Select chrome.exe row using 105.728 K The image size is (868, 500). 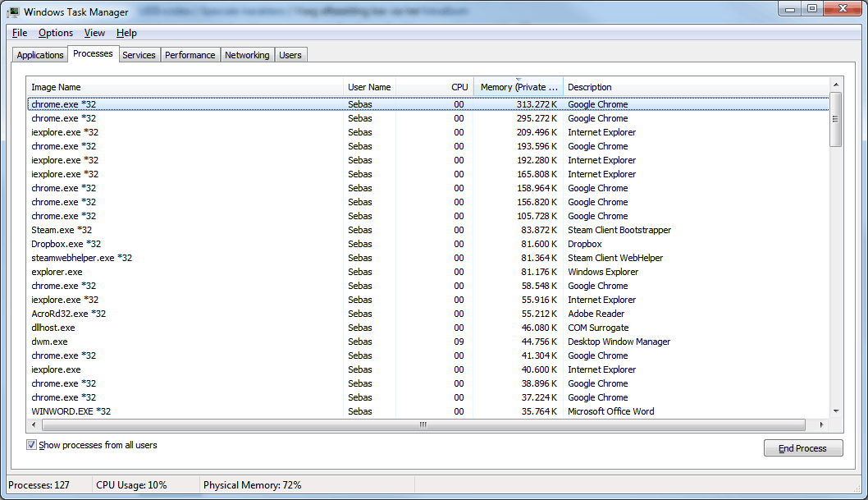(x=428, y=216)
